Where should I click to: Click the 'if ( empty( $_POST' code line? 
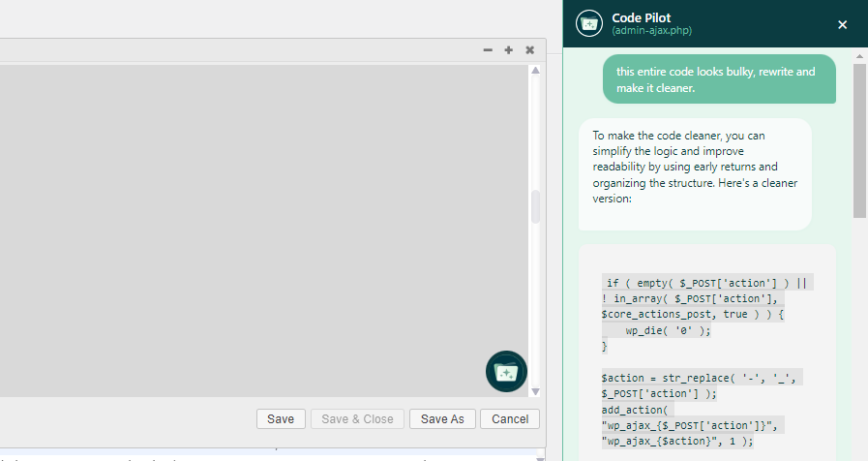pyautogui.click(x=707, y=283)
